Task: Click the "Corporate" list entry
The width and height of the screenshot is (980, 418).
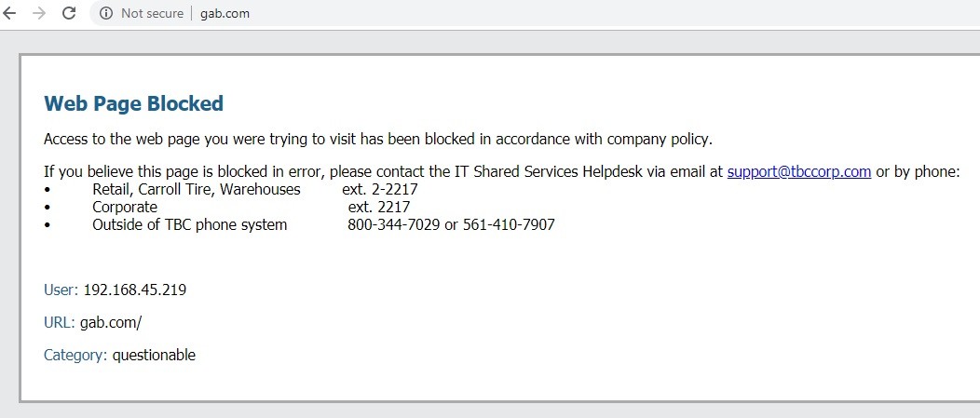Action: coord(125,207)
